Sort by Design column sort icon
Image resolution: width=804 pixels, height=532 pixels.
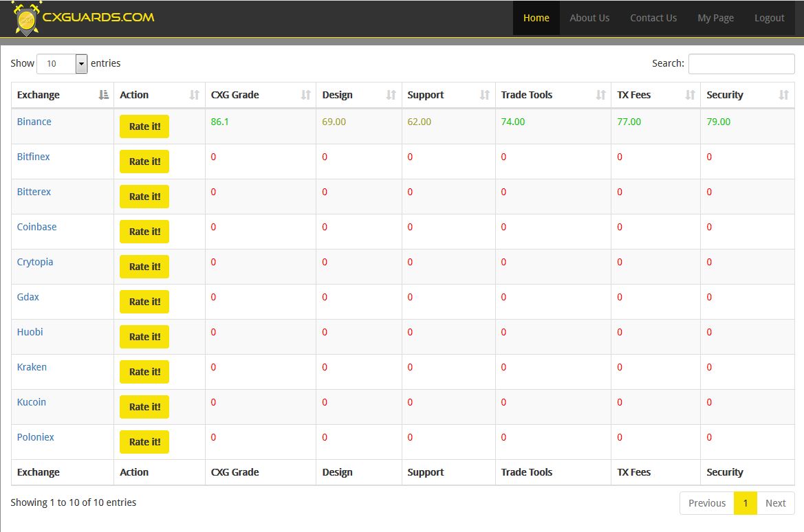391,95
